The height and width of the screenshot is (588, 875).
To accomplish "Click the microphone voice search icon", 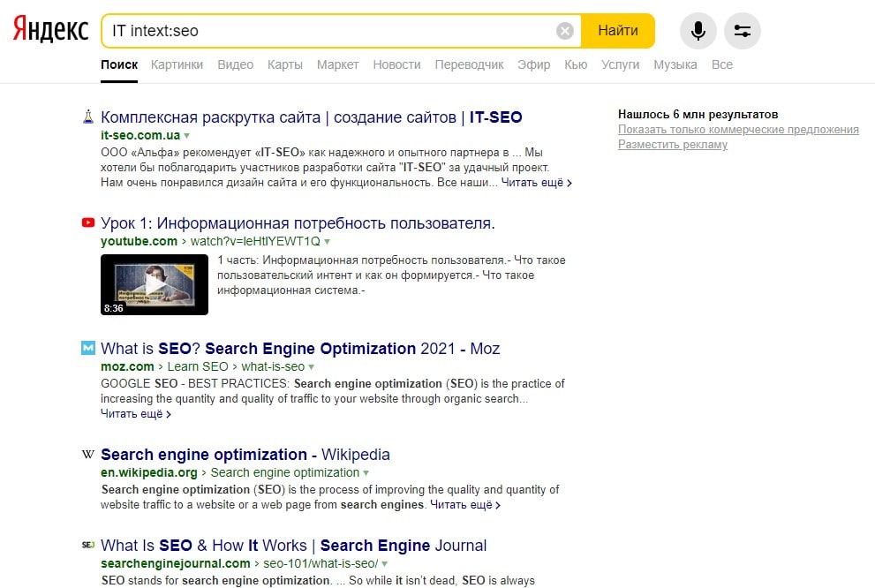I will coord(698,31).
